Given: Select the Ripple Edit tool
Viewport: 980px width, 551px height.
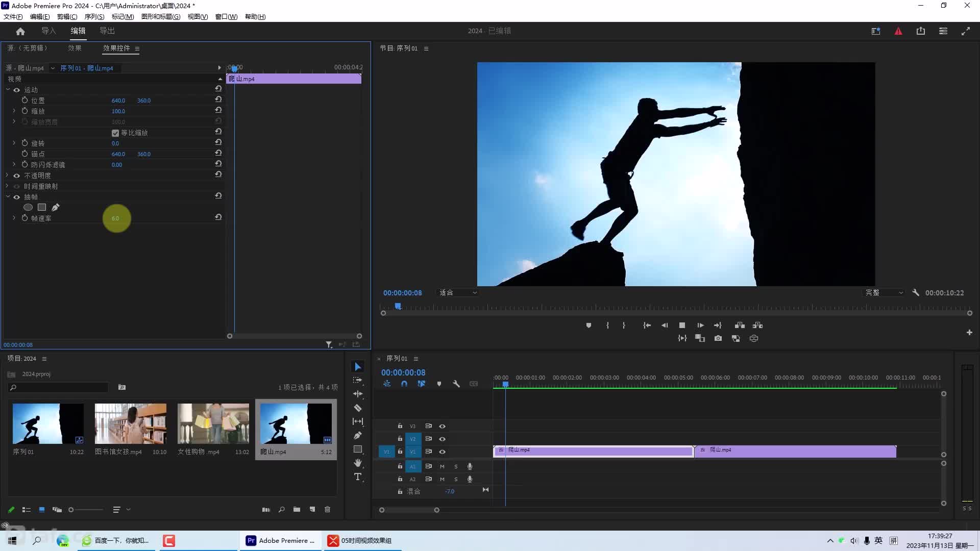Looking at the screenshot, I should 358,394.
